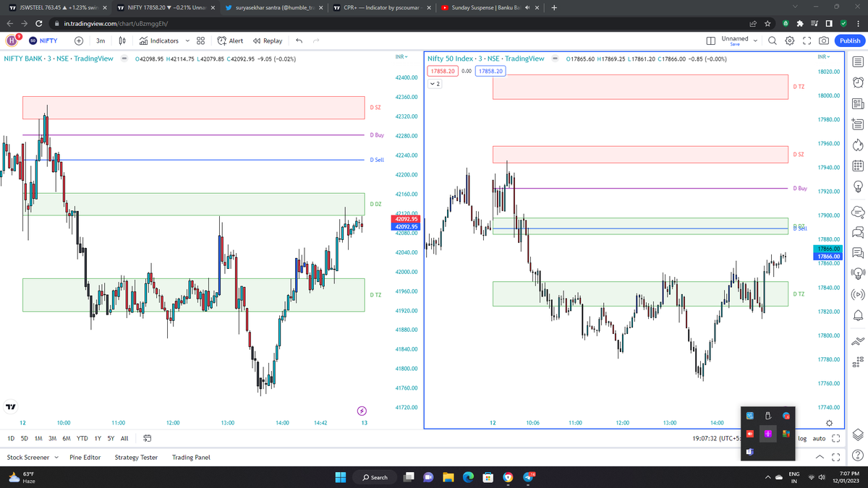Toggle log scale on bottom bar

(802, 438)
